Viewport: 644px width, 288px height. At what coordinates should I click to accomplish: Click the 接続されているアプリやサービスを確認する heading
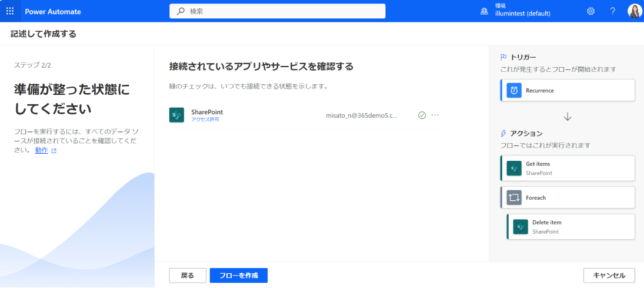(x=261, y=66)
